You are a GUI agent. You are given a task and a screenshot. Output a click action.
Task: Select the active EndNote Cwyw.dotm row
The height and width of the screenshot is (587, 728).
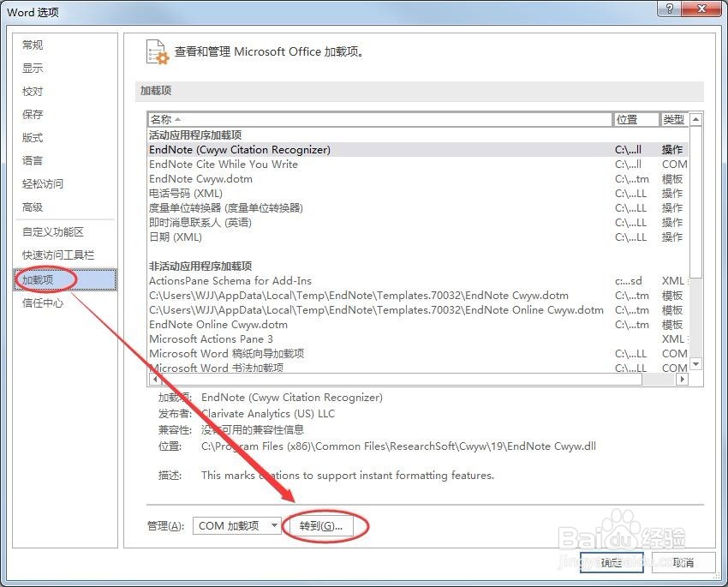click(418, 179)
